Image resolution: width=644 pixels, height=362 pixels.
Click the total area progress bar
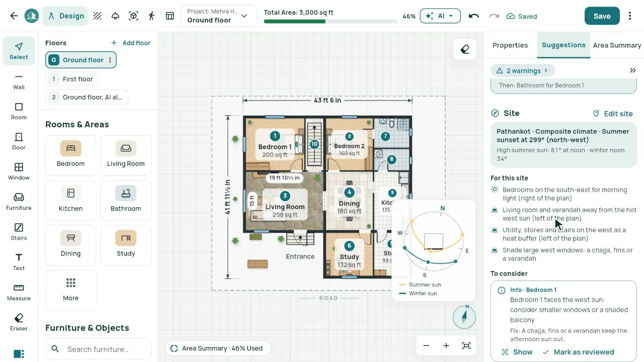click(x=331, y=22)
